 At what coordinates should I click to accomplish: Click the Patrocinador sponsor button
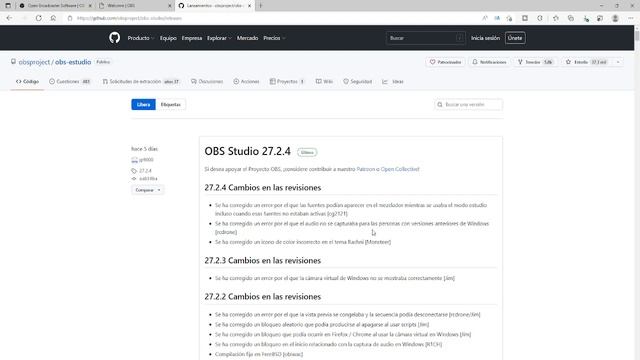(x=445, y=62)
